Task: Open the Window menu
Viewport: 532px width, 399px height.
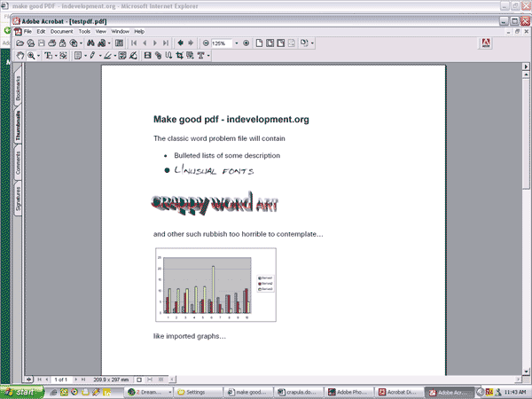Action: tap(120, 32)
